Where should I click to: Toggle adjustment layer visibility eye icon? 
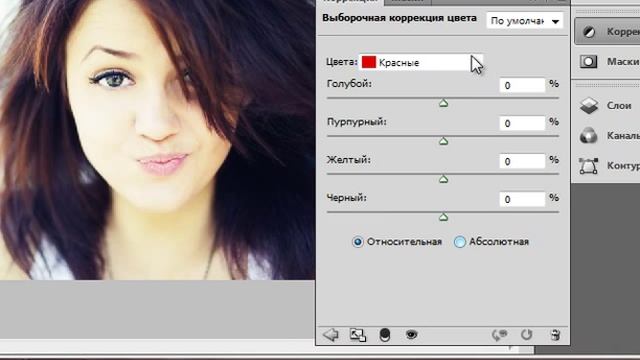[x=411, y=335]
